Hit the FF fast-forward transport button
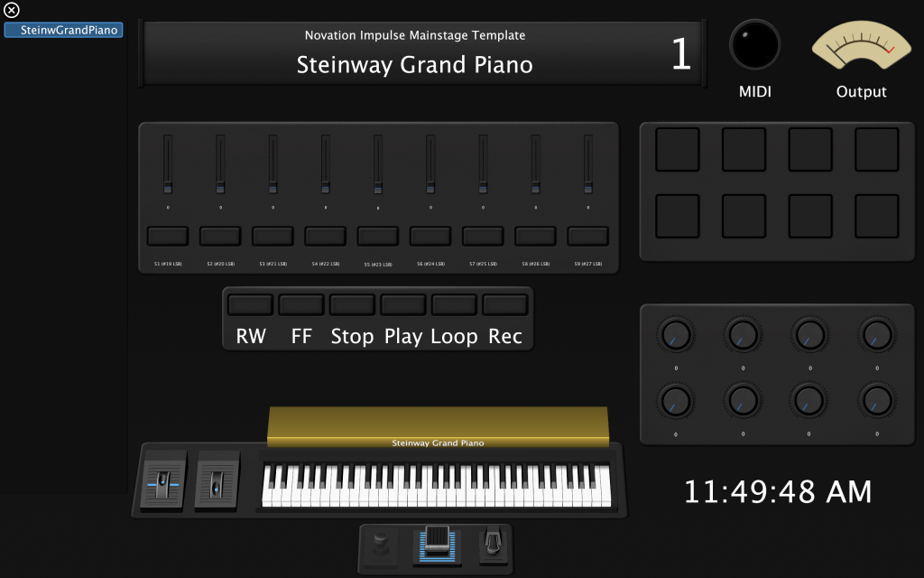 [x=301, y=305]
